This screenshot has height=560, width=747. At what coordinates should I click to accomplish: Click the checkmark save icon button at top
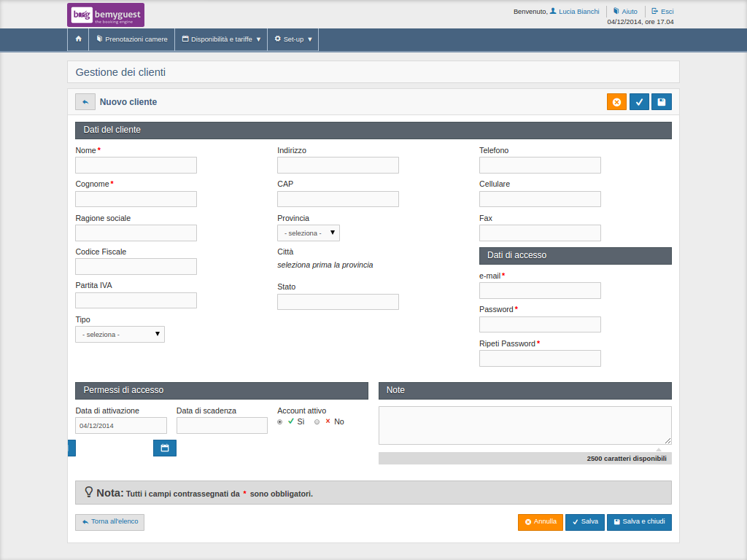tap(639, 102)
